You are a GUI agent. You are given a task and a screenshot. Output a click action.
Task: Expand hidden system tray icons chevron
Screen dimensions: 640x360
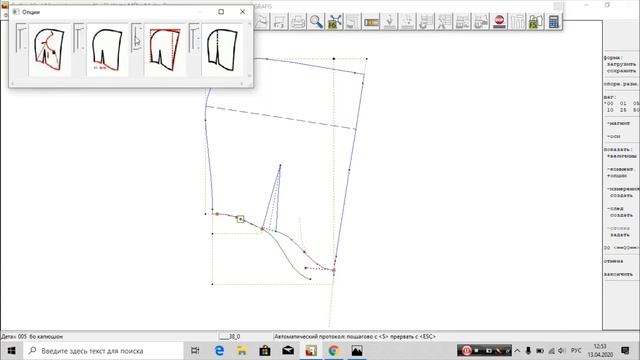click(517, 351)
